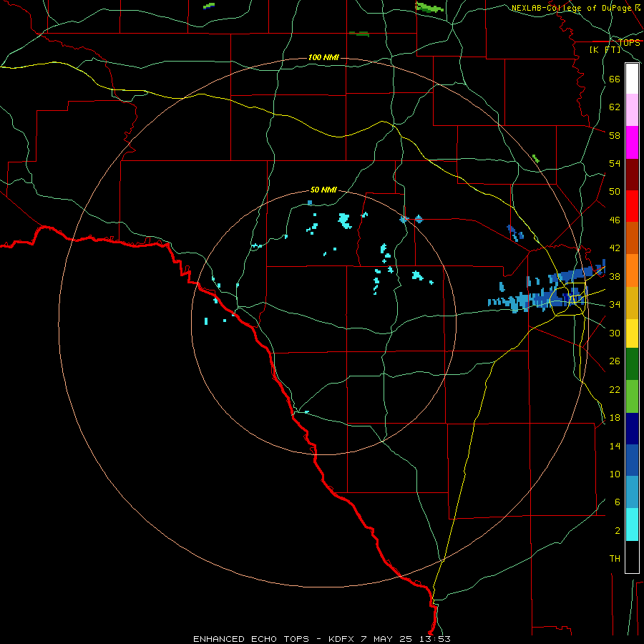
Task: Click the black 6 kft legend swatch
Action: coord(632,557)
